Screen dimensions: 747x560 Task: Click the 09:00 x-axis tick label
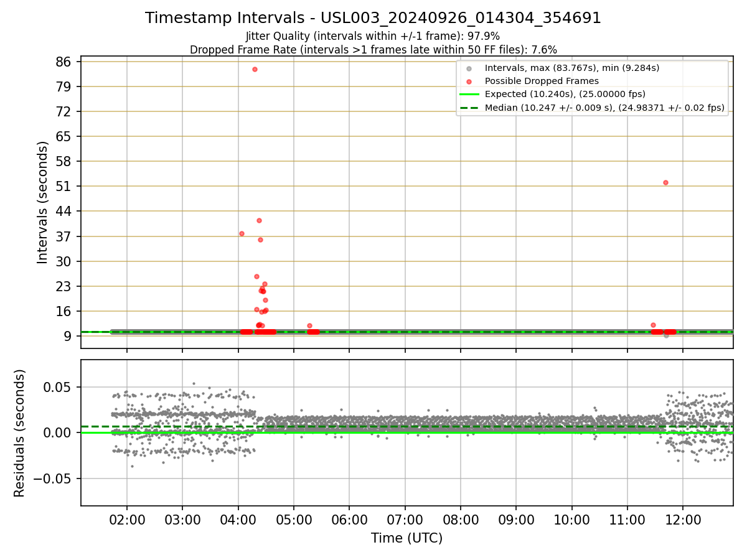(516, 520)
